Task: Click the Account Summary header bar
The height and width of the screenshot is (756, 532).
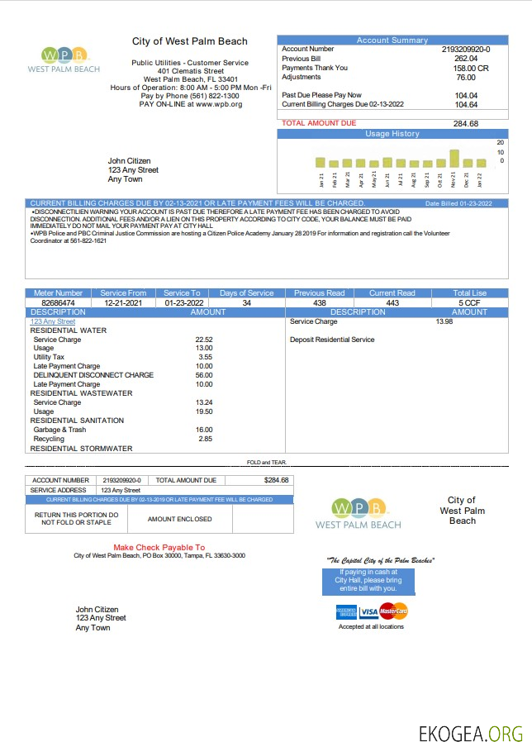Action: 392,40
